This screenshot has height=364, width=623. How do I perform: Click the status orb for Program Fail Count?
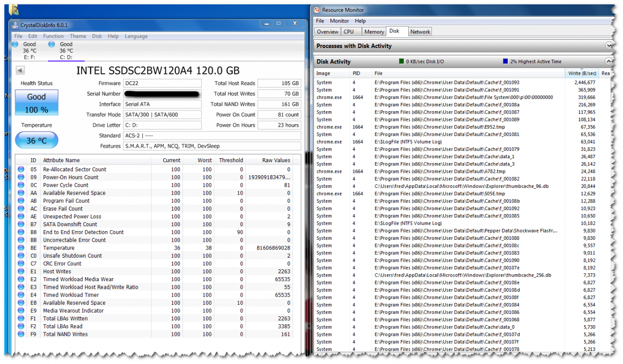click(21, 201)
